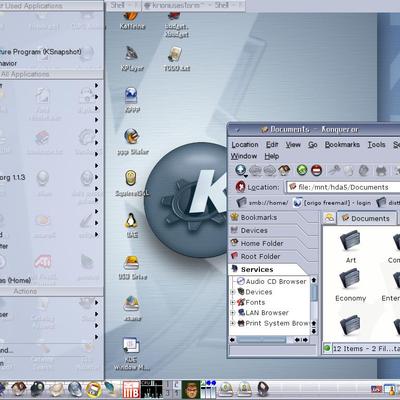
Task: Open the View menu in Konqueror
Action: pyautogui.click(x=293, y=145)
